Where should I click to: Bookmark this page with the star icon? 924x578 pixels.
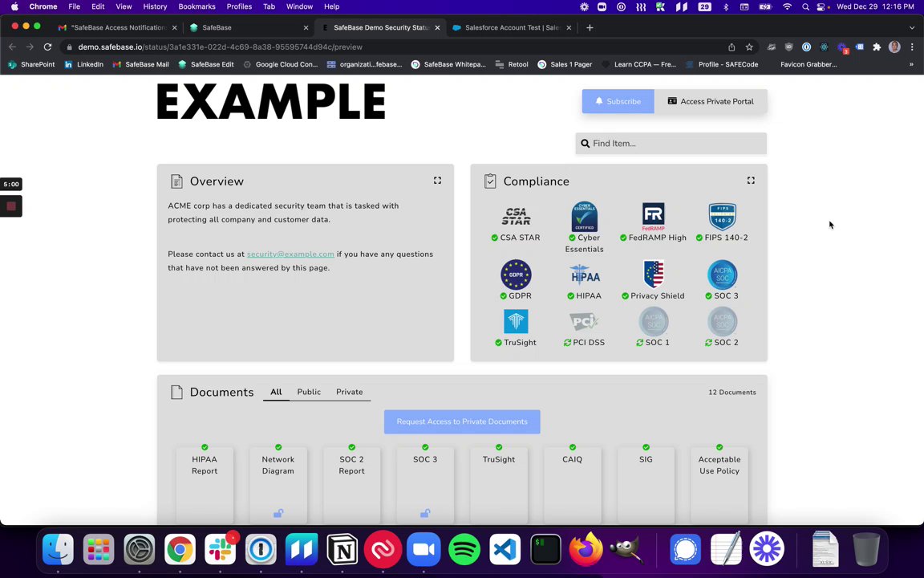(749, 47)
